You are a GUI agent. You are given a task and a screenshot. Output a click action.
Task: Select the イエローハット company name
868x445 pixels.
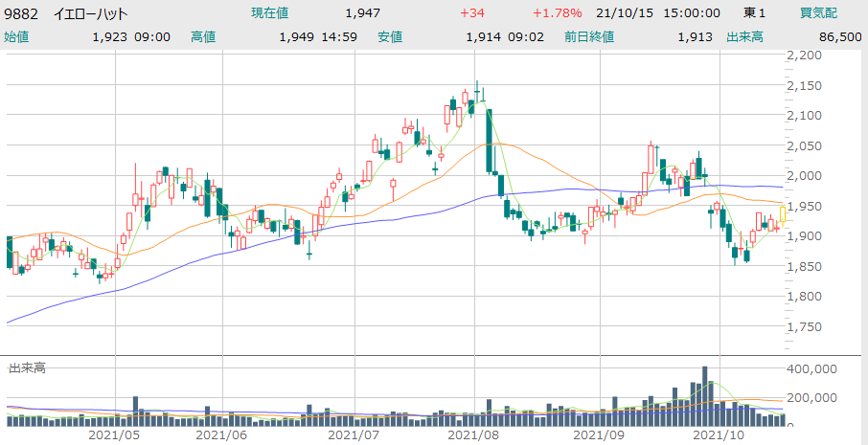(x=90, y=13)
